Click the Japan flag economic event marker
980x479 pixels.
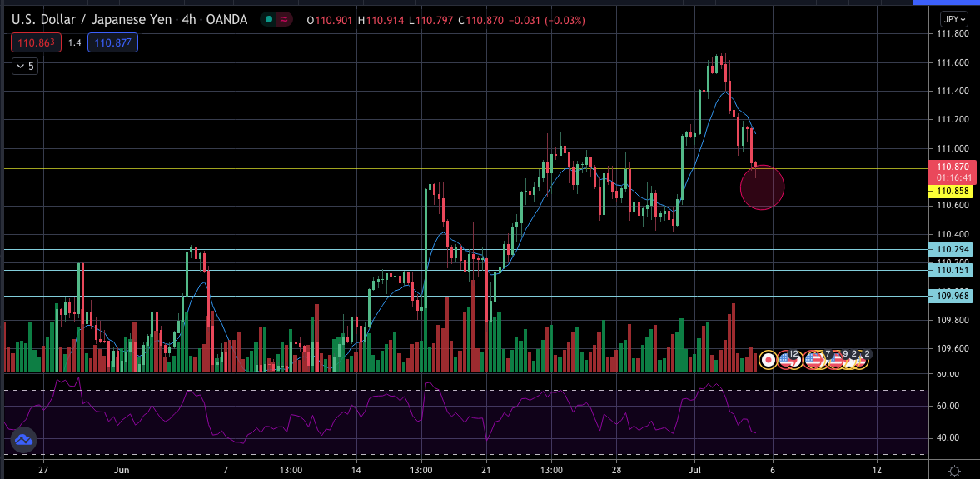pos(769,360)
